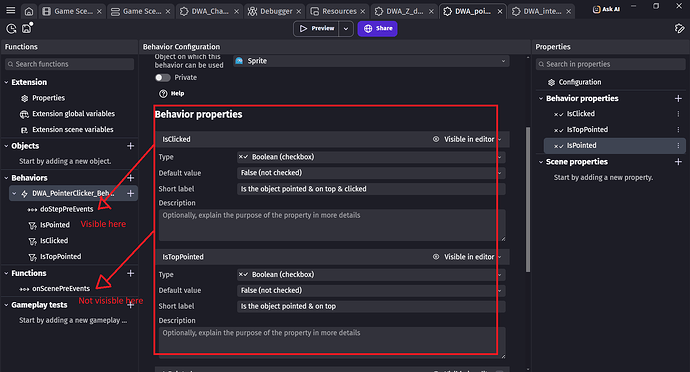The width and height of the screenshot is (690, 372).
Task: Change IsTopPointed Visible in editor setting
Action: click(x=468, y=257)
